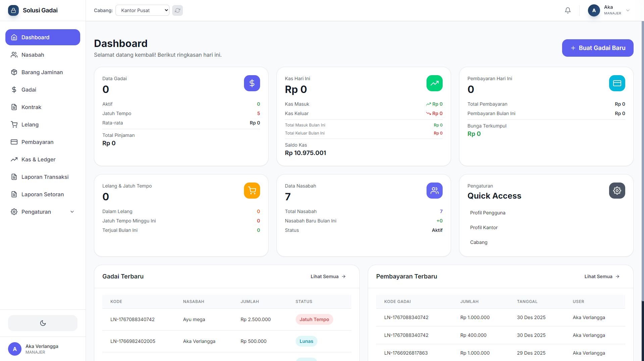Expand the user profile menu chevron
The image size is (644, 361).
pyautogui.click(x=628, y=10)
